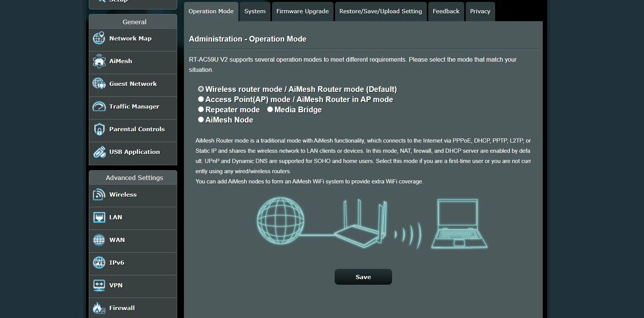Open Feedback tab
Screen dimensions: 644x318
tap(446, 11)
